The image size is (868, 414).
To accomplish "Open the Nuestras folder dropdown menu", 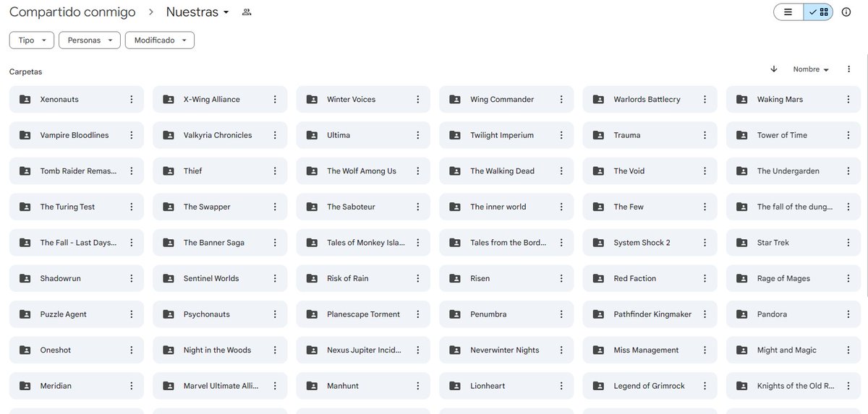I will point(197,12).
